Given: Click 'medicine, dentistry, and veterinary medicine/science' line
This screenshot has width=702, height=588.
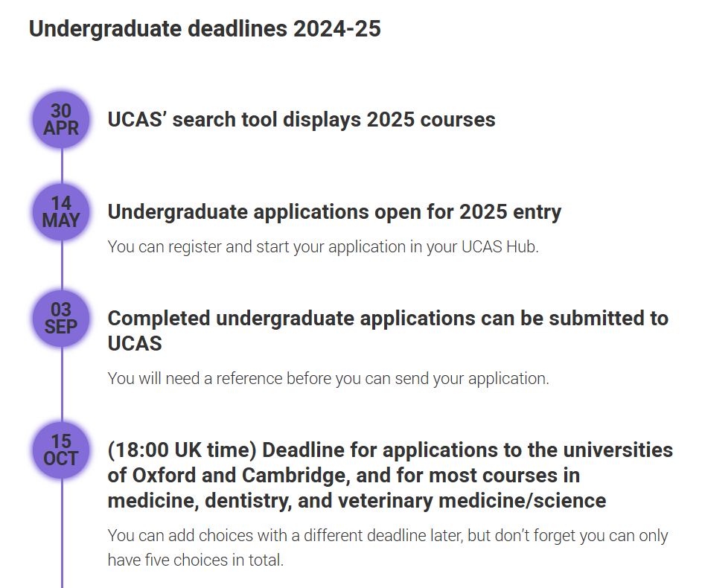Looking at the screenshot, I should 357,501.
